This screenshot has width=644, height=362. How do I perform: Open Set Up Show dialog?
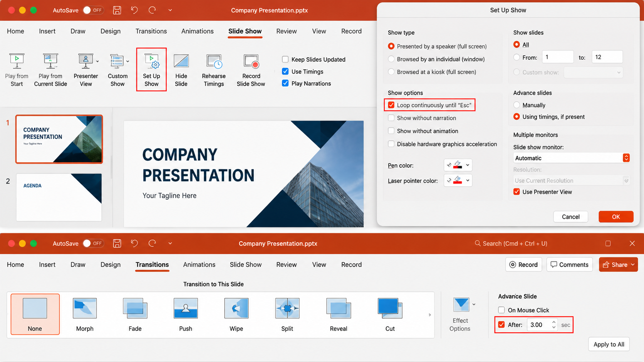(151, 70)
